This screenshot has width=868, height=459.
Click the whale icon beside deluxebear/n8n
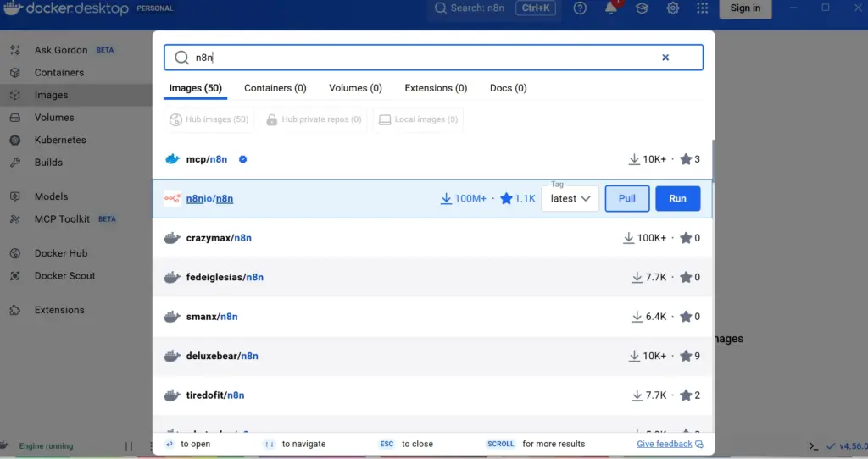[172, 356]
